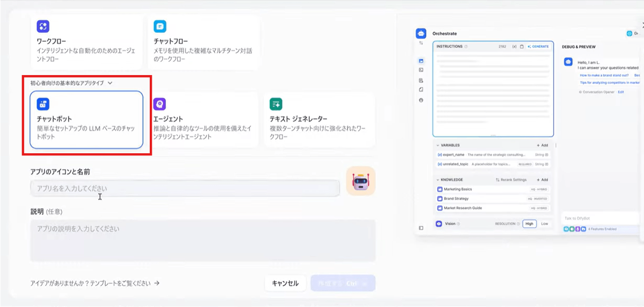Screen dimensions: 644x307
Task: Click the clipboard copy icon in Instructions header
Action: [522, 46]
